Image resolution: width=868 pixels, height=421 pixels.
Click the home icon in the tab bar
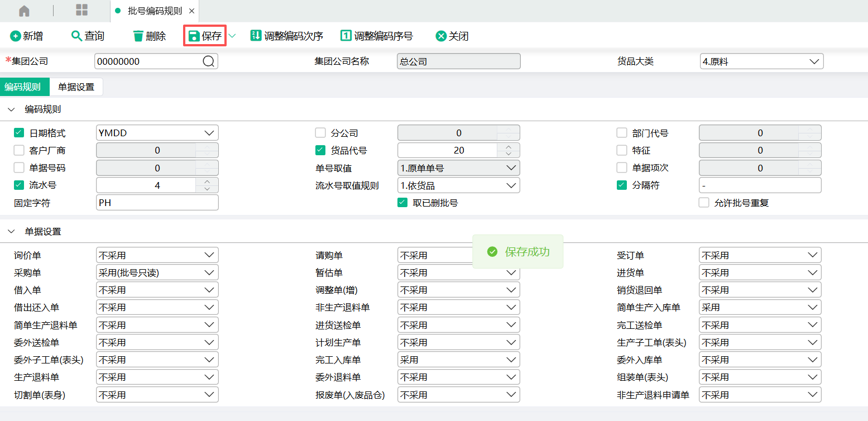click(x=24, y=11)
